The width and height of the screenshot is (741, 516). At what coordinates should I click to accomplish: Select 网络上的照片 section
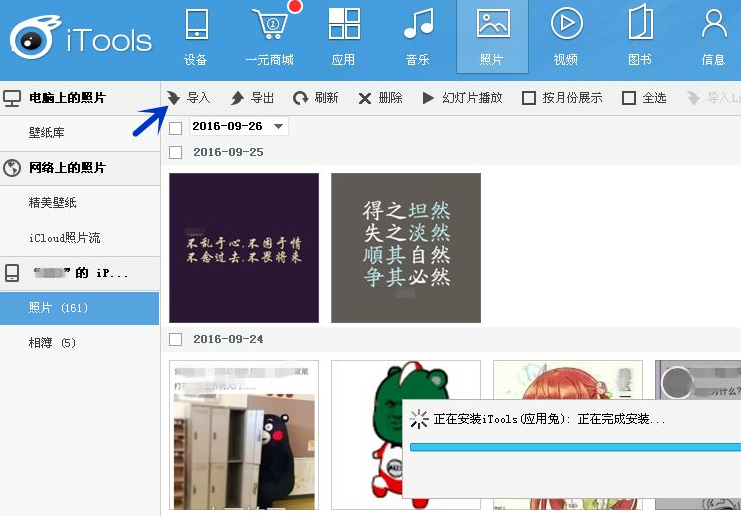[x=80, y=168]
